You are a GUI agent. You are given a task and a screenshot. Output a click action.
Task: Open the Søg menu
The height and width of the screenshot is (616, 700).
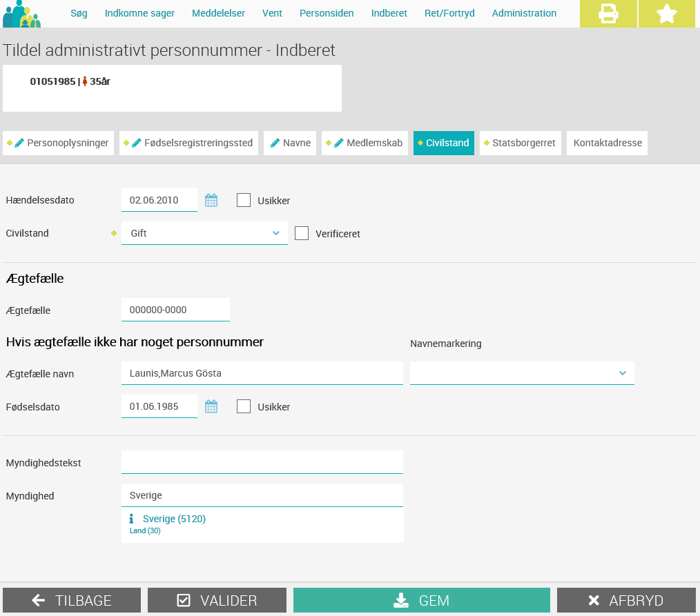[x=79, y=13]
